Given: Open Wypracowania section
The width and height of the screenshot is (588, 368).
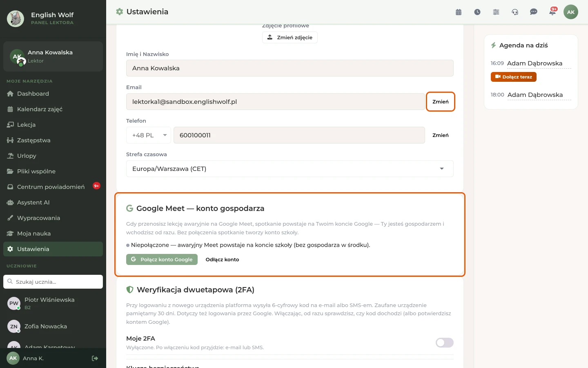Looking at the screenshot, I should tap(53, 218).
